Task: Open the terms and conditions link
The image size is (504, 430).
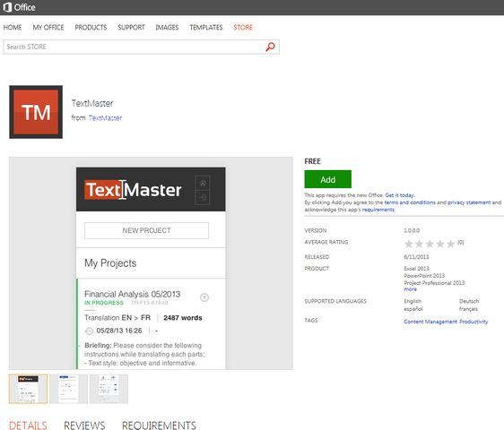Action: pos(410,202)
